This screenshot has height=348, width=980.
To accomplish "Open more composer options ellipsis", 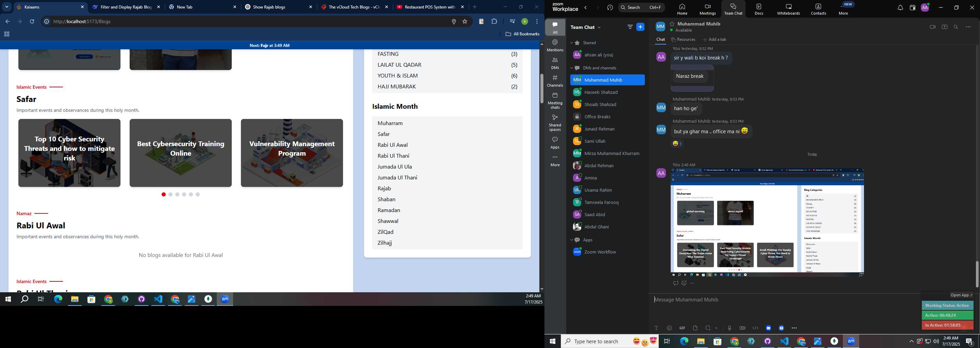I will (x=794, y=328).
